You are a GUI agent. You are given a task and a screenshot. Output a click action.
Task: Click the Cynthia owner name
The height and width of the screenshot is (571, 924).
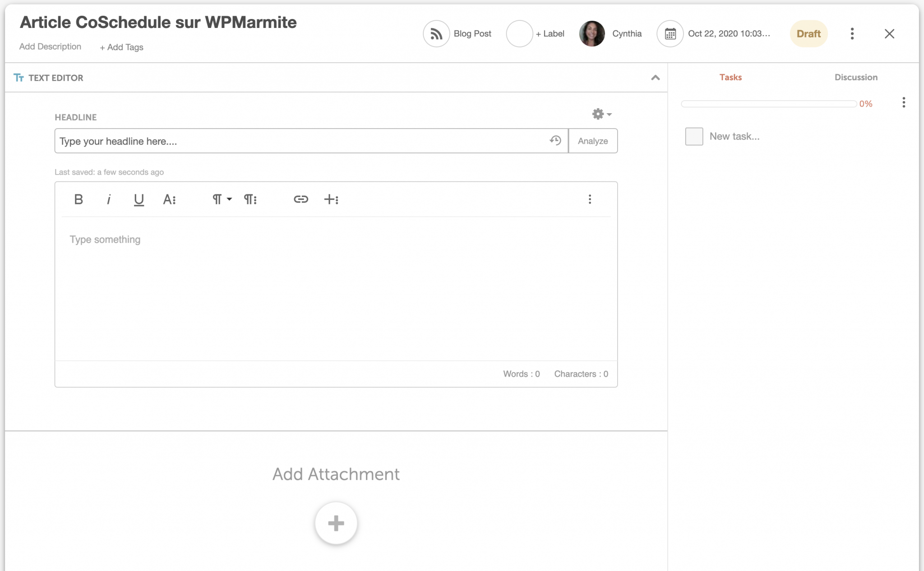click(x=627, y=34)
